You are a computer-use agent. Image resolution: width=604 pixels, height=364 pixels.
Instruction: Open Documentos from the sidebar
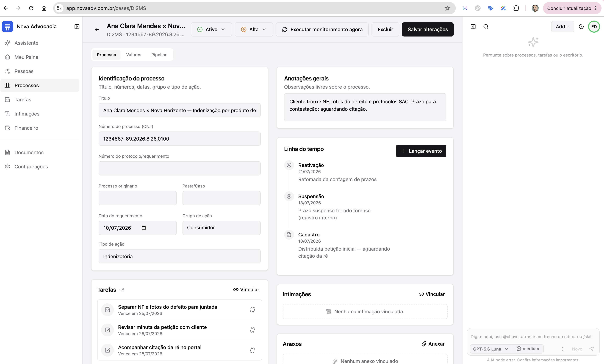pos(40,152)
